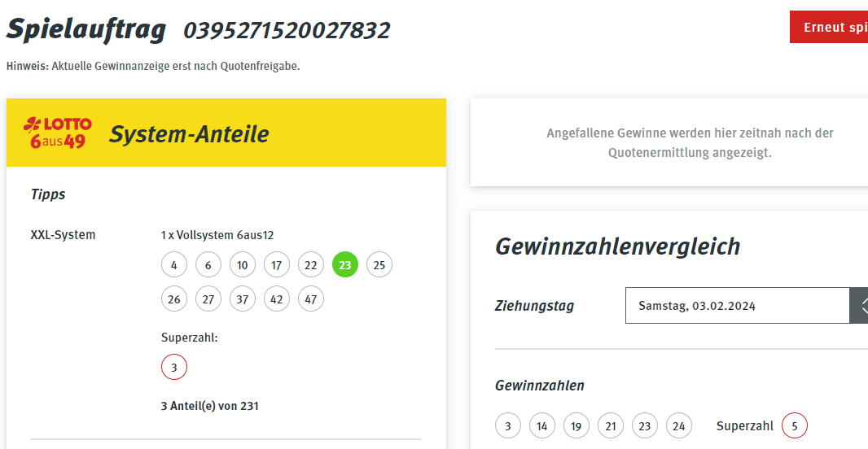Click tip number 4 ball

click(174, 265)
